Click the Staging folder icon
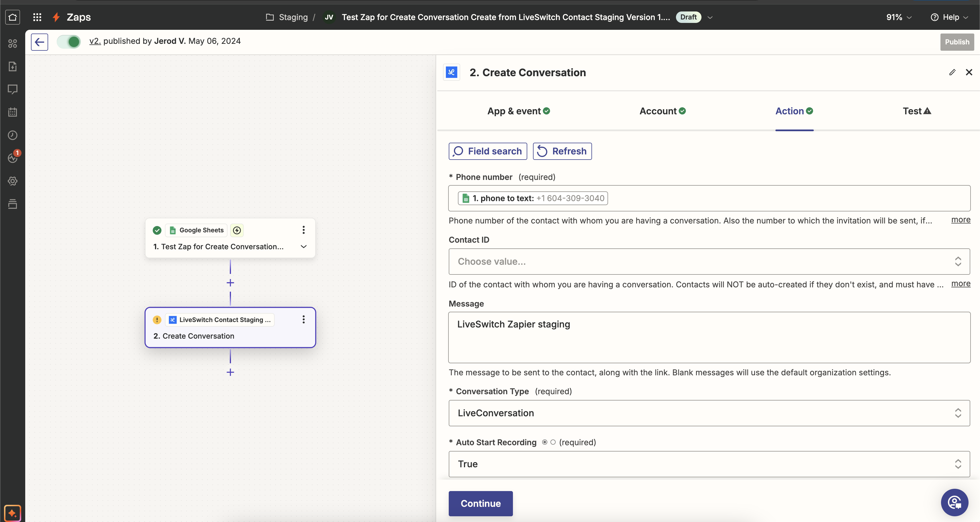The width and height of the screenshot is (980, 522). pyautogui.click(x=270, y=17)
